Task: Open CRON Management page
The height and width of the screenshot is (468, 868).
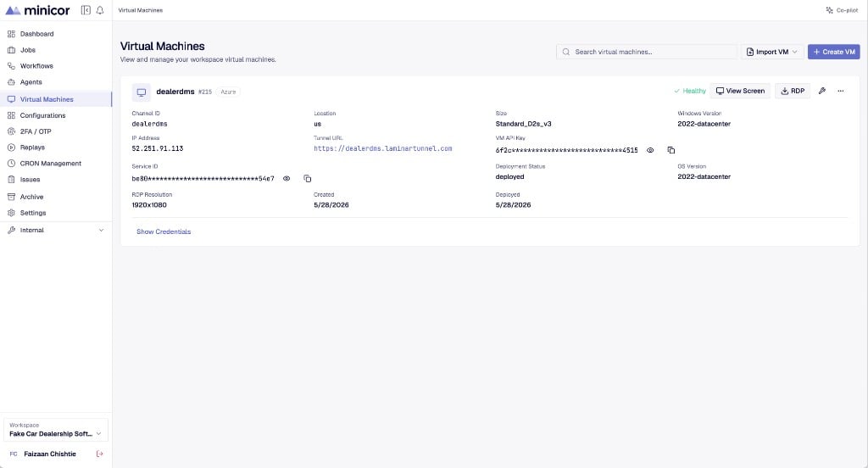Action: coord(56,164)
